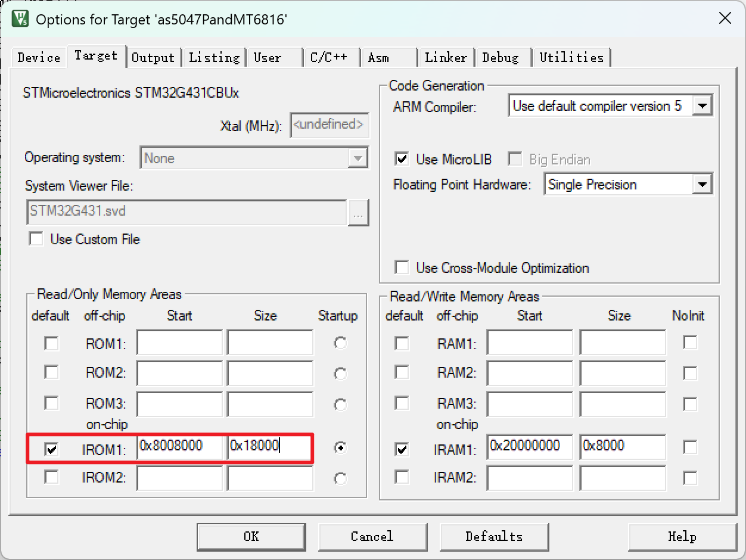The width and height of the screenshot is (746, 560).
Task: Open the ARM Compiler version dropdown
Action: coord(611,106)
